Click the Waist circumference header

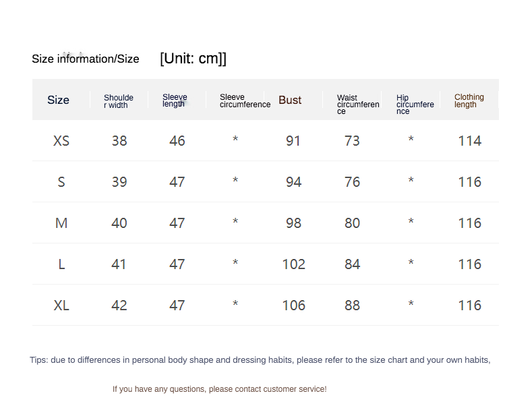click(357, 104)
